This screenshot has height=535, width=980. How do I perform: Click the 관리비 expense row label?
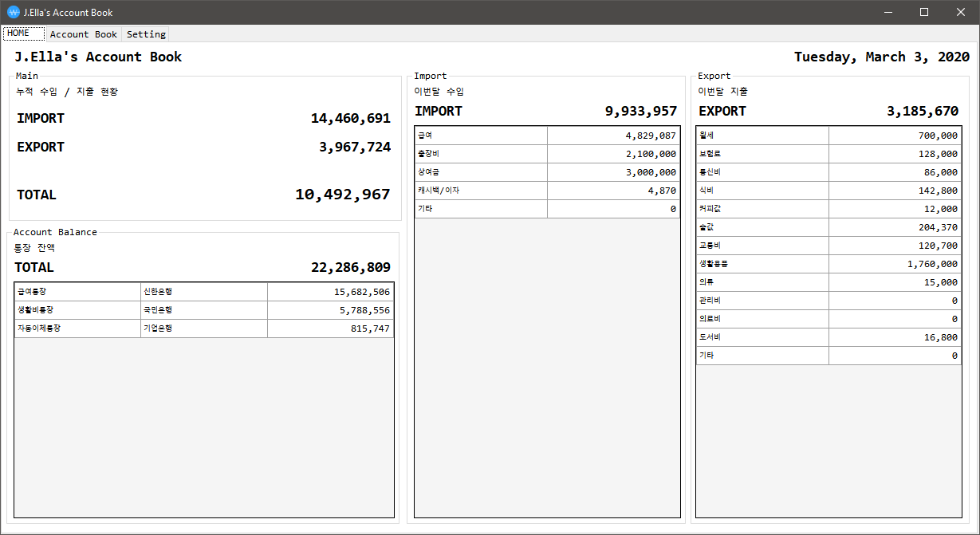(762, 301)
